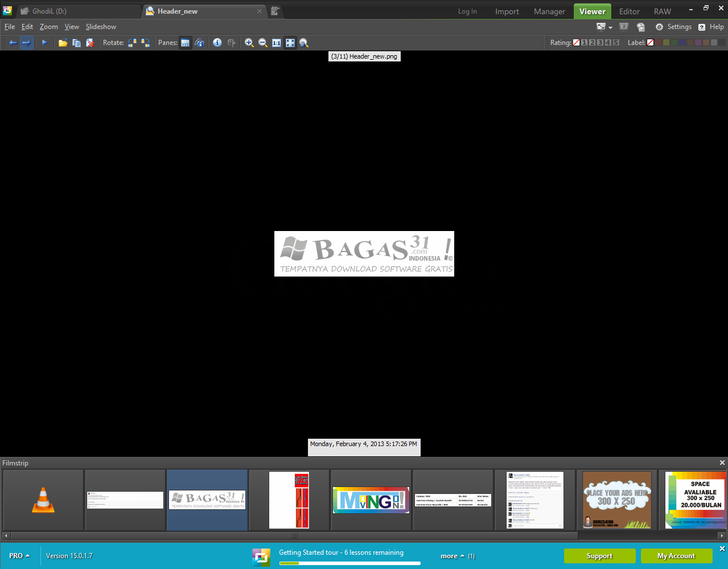This screenshot has width=728, height=569.
Task: Click the grayed-out icon after the info icon
Action: click(231, 43)
